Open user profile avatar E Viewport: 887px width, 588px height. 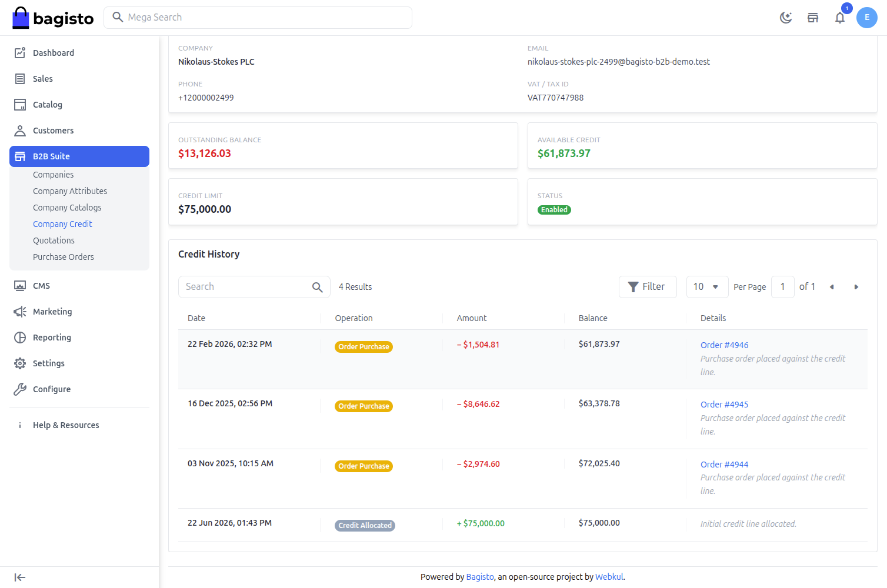(867, 18)
